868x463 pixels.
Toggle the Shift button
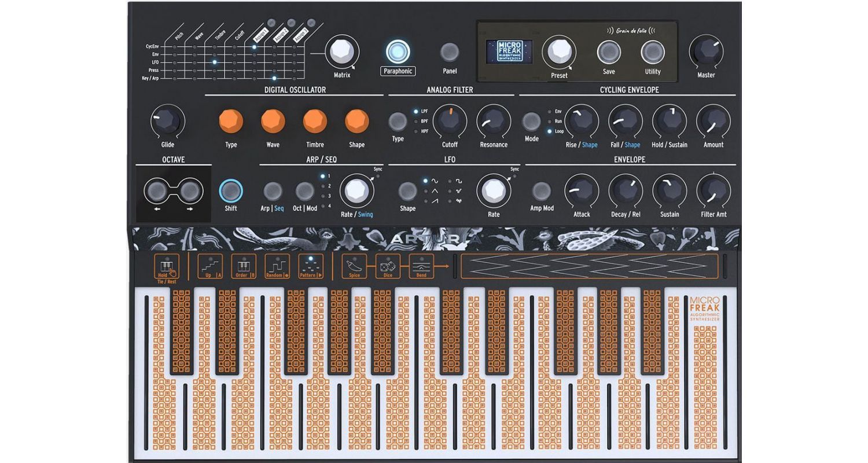(x=231, y=190)
